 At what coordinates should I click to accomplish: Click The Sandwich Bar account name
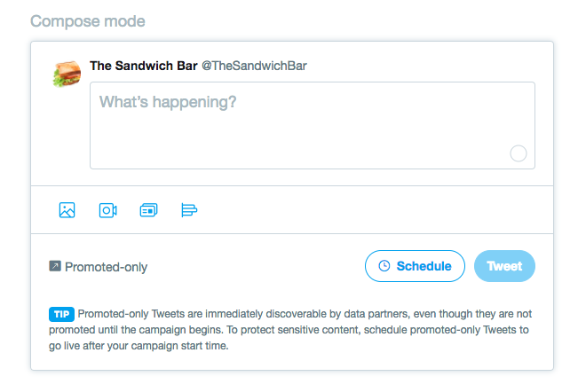pyautogui.click(x=143, y=67)
